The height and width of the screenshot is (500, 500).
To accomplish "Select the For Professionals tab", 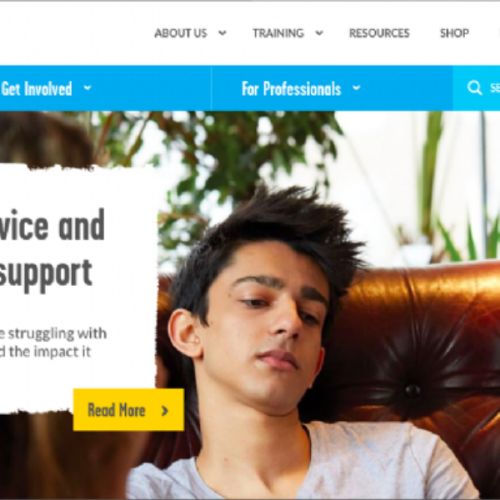I will [291, 89].
